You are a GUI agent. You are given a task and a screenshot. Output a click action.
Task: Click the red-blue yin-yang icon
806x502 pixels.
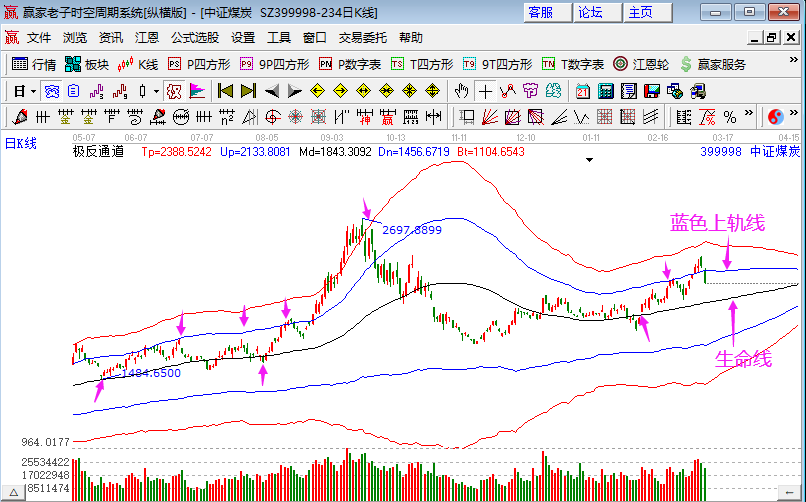point(776,117)
